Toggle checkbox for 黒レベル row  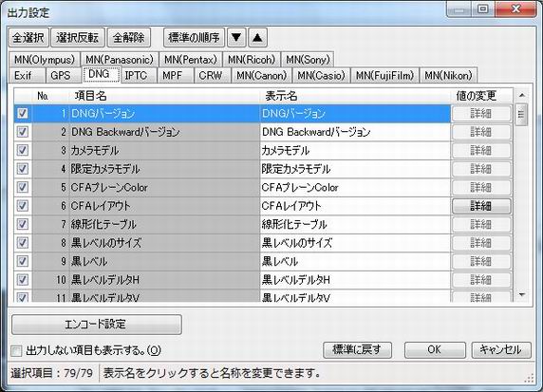click(23, 261)
